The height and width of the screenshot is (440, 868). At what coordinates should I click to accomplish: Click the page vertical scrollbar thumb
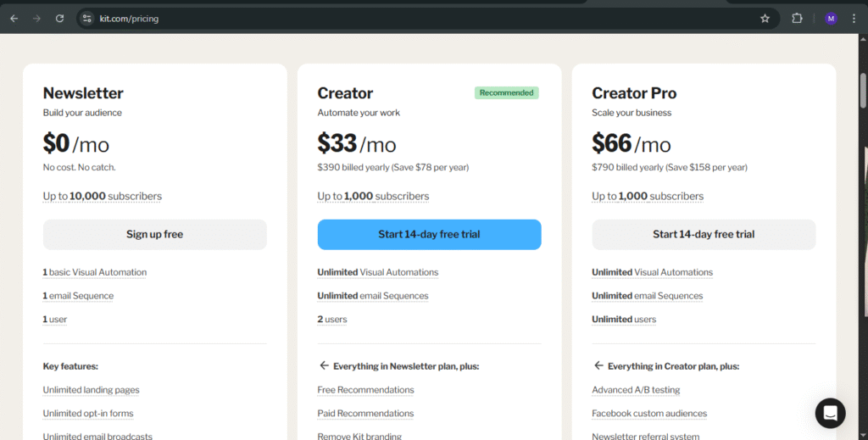(863, 90)
